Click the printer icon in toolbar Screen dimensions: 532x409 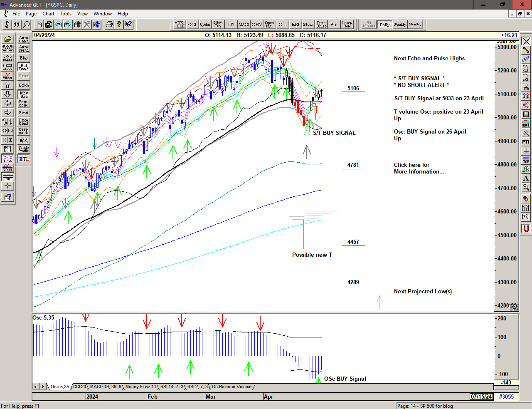coord(109,25)
